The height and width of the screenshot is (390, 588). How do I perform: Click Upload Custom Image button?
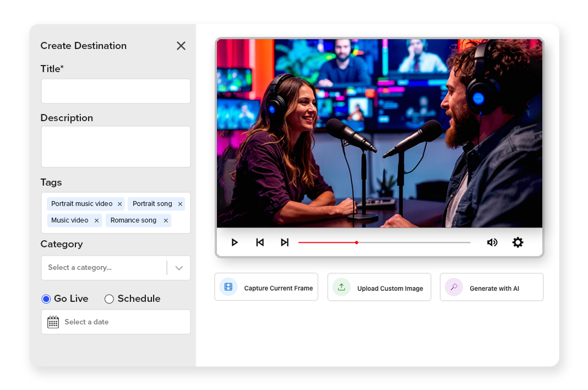click(379, 288)
